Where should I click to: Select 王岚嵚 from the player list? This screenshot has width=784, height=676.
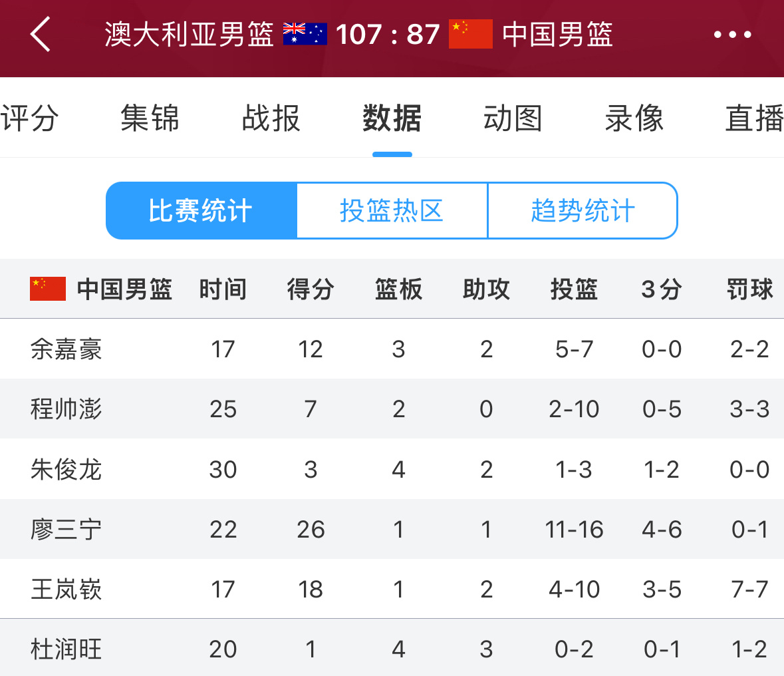coord(68,589)
